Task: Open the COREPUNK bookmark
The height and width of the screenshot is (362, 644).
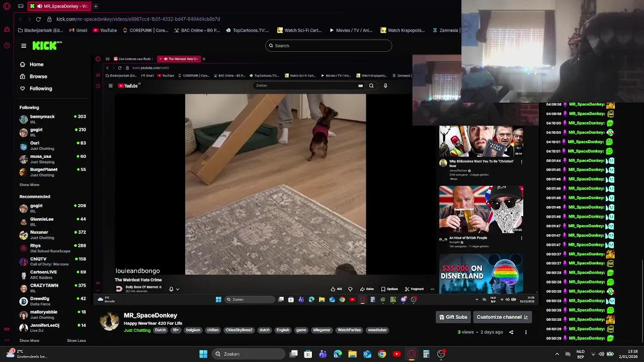Action: [145, 30]
